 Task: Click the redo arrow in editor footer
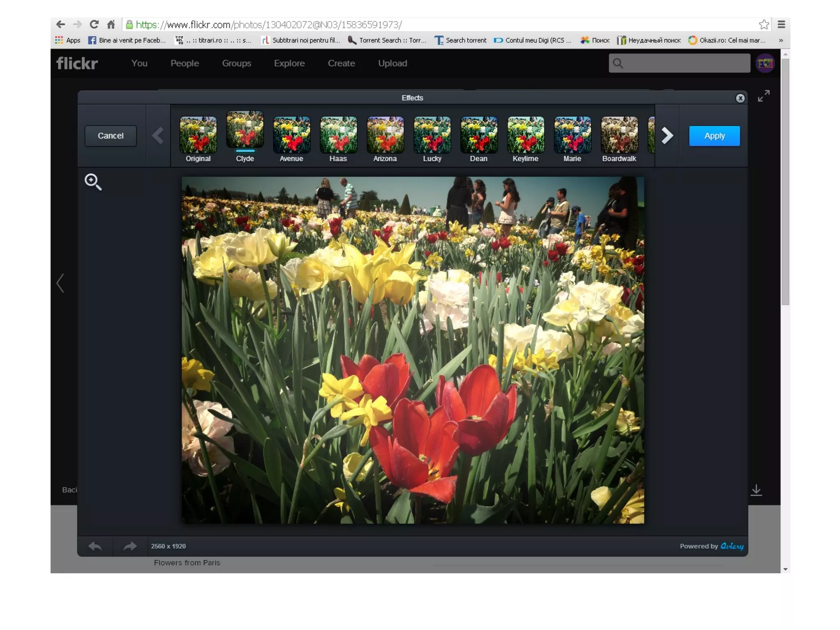click(130, 546)
